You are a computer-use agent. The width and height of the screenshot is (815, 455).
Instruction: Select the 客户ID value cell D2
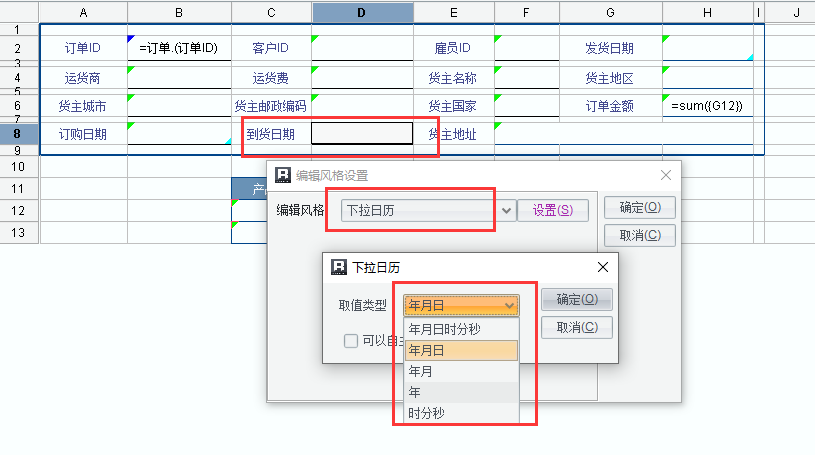pyautogui.click(x=362, y=48)
